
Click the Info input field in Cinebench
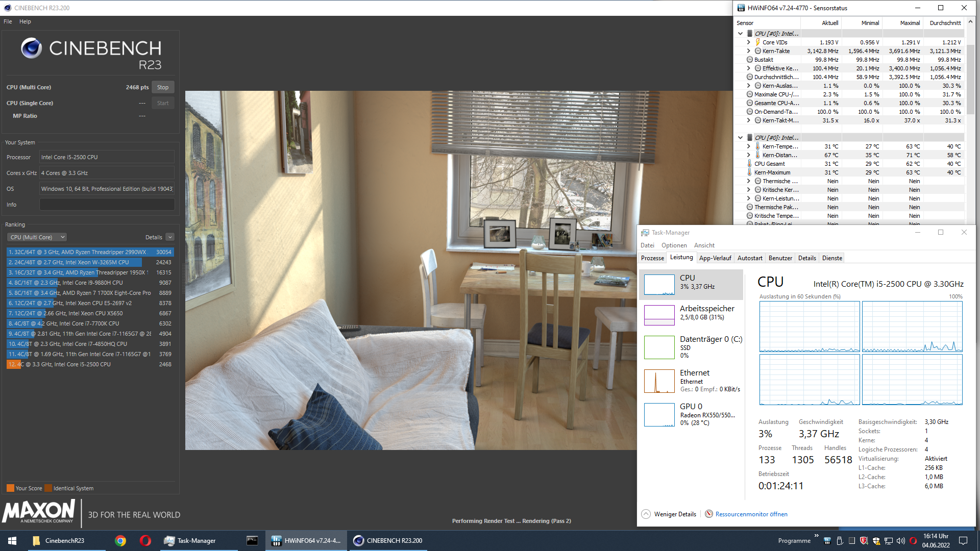point(107,205)
